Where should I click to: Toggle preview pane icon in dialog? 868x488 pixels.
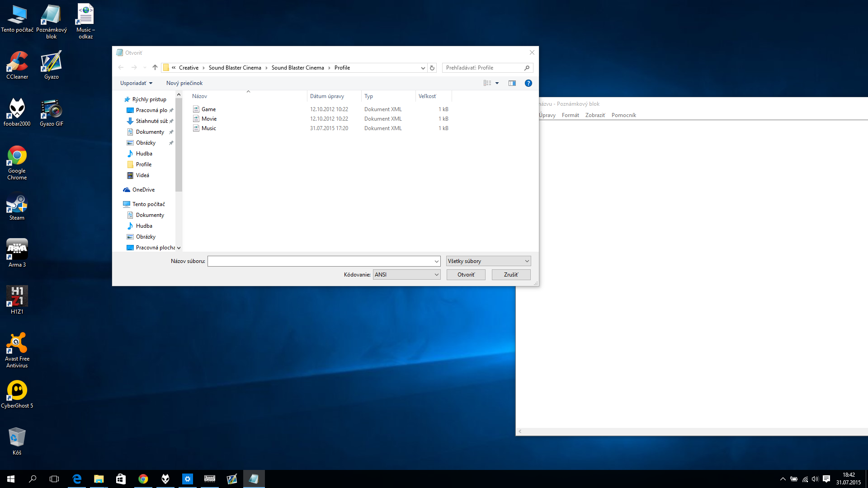[511, 83]
